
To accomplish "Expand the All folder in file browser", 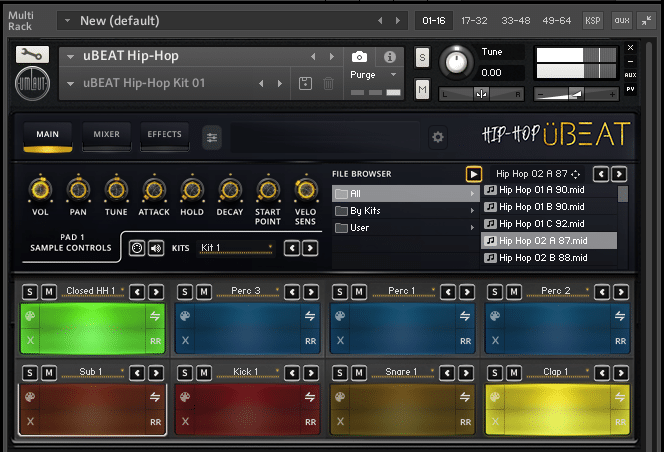I will 406,194.
